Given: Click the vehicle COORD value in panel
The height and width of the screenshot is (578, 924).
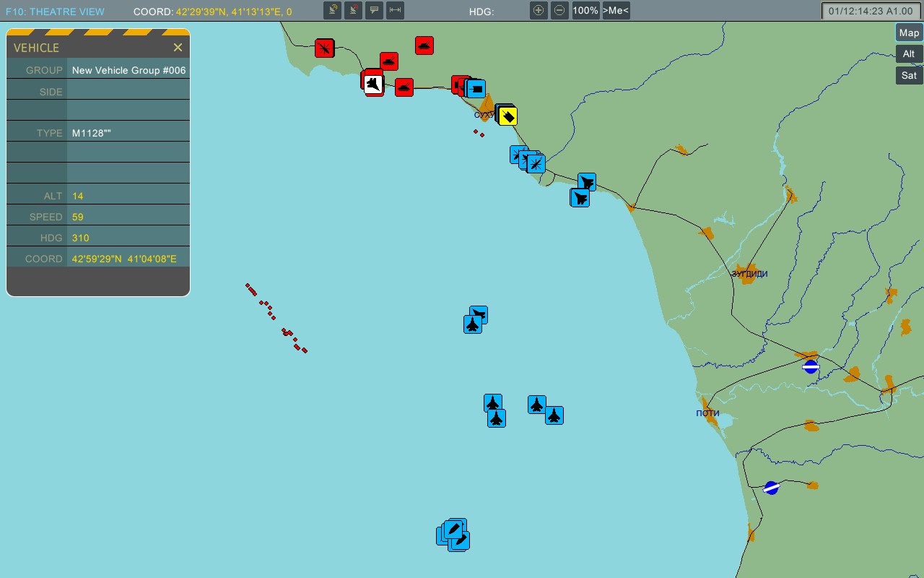Looking at the screenshot, I should [124, 259].
